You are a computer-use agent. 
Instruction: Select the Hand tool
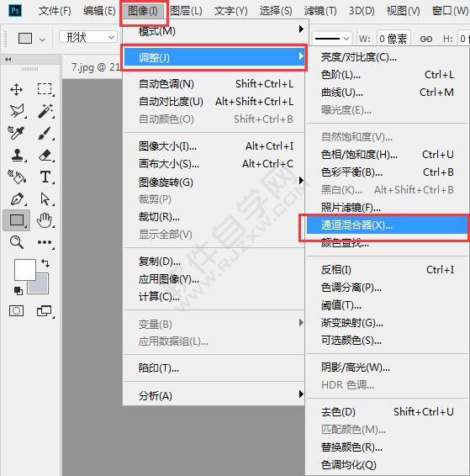coord(45,220)
